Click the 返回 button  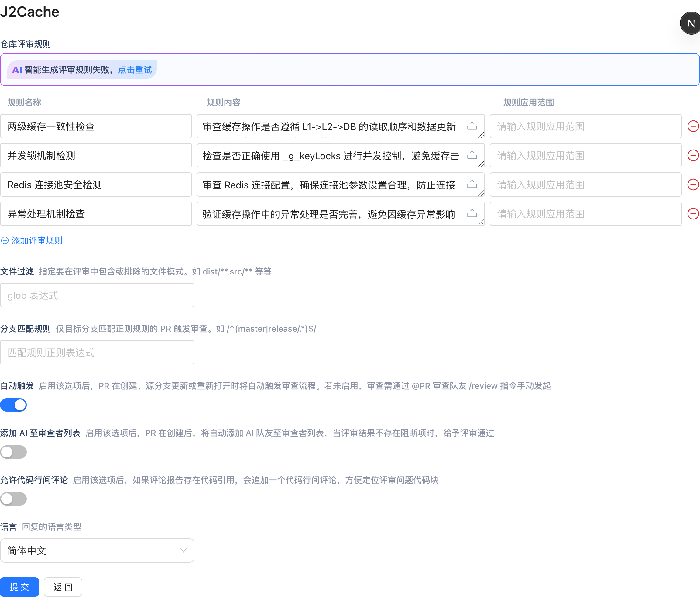pyautogui.click(x=63, y=587)
